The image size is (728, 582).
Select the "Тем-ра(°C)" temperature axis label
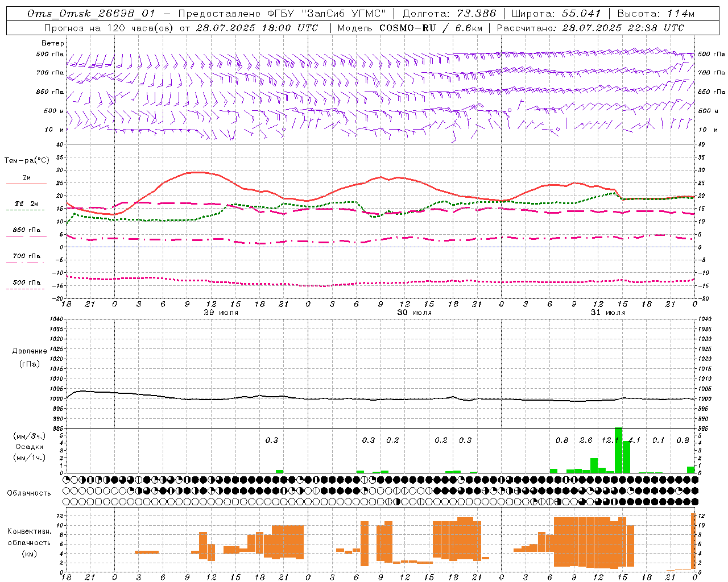click(27, 161)
